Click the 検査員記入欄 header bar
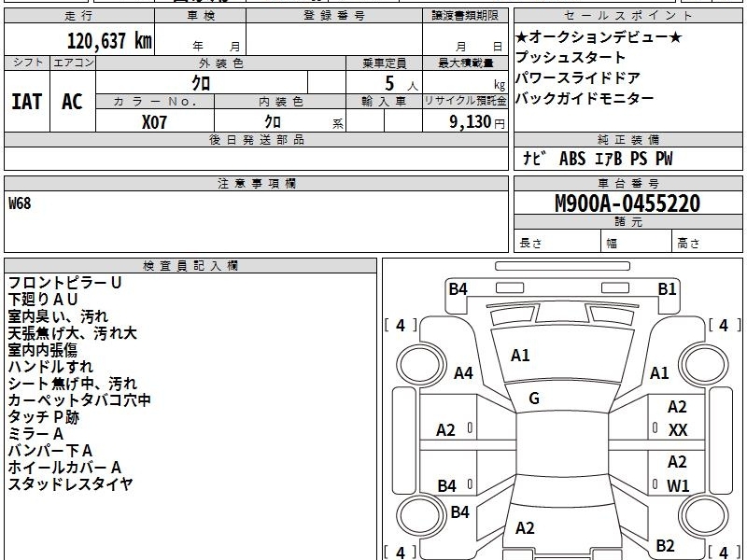Screen dimensions: 747x560 tap(190, 266)
